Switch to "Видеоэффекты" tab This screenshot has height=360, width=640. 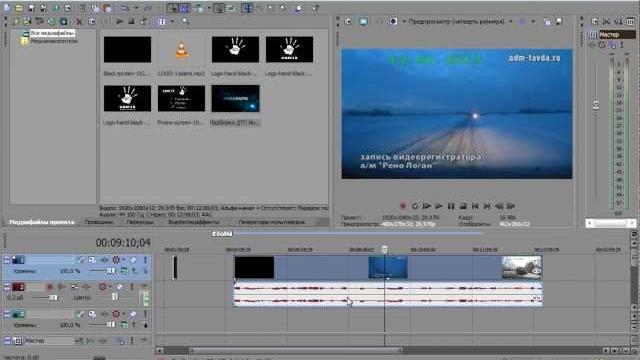[194, 222]
